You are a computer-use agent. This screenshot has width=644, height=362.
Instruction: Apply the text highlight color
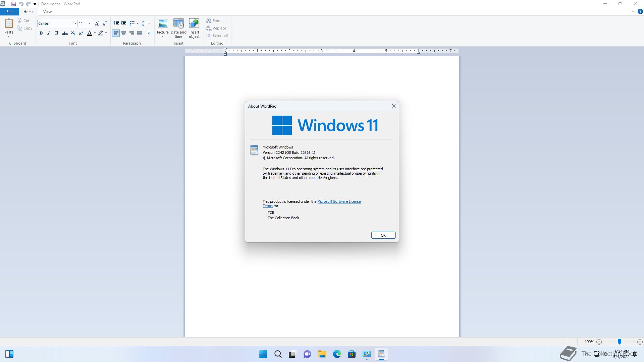[x=100, y=33]
